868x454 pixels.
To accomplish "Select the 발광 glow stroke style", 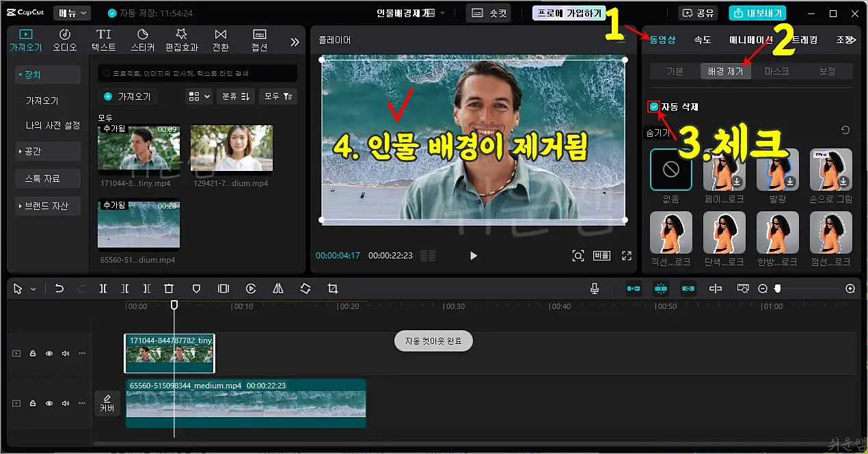I will (778, 170).
